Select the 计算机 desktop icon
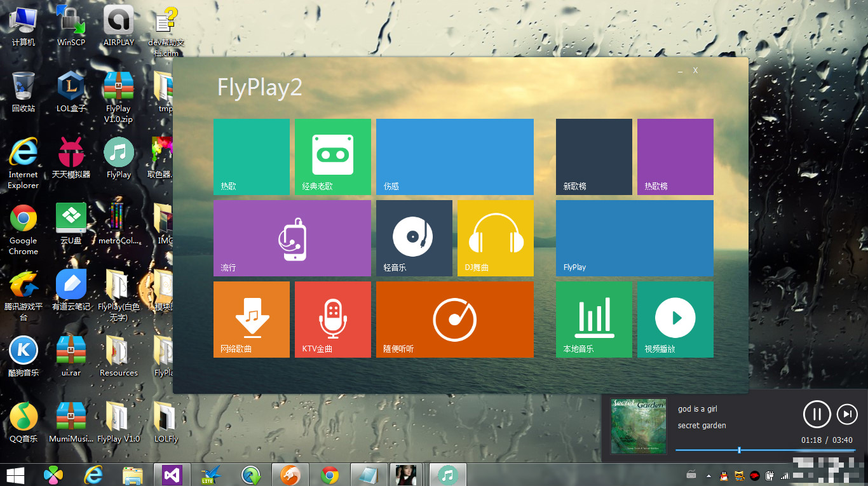The image size is (868, 486). click(x=24, y=27)
